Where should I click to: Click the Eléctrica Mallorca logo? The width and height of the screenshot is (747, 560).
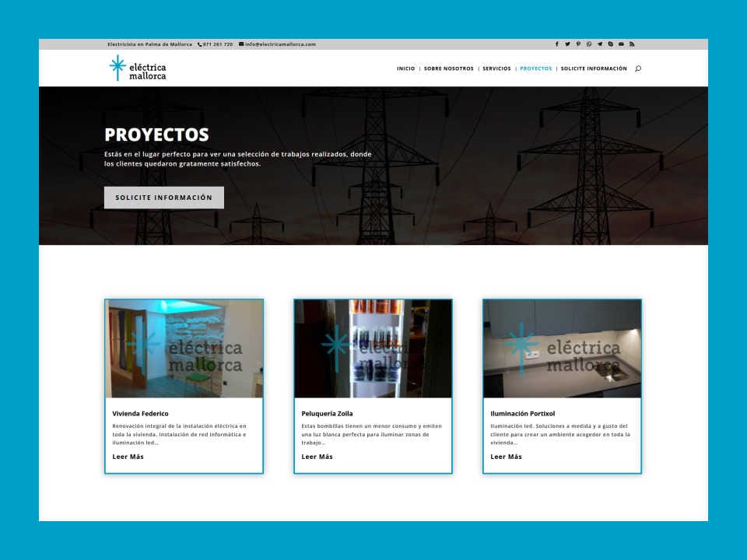pos(138,68)
